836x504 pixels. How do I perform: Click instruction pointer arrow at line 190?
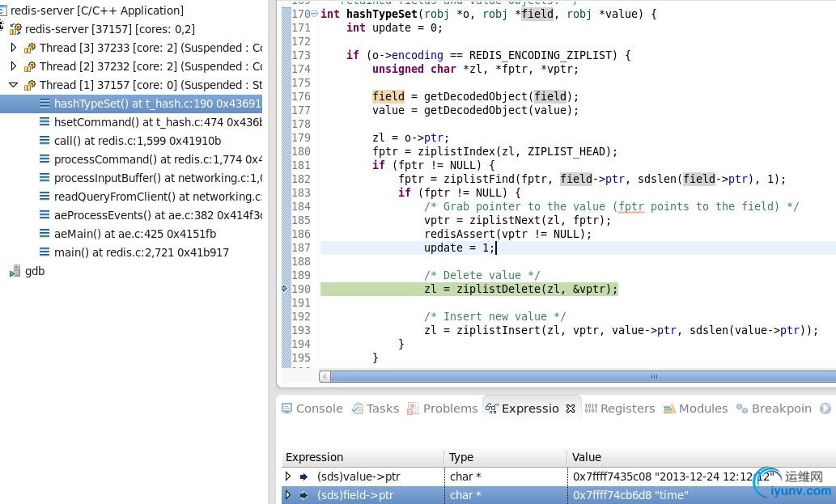(284, 289)
